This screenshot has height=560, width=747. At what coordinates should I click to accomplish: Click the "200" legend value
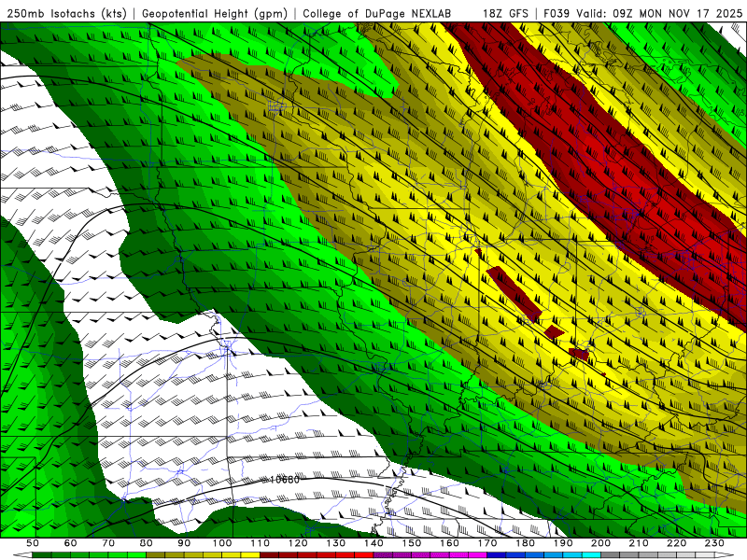600,543
